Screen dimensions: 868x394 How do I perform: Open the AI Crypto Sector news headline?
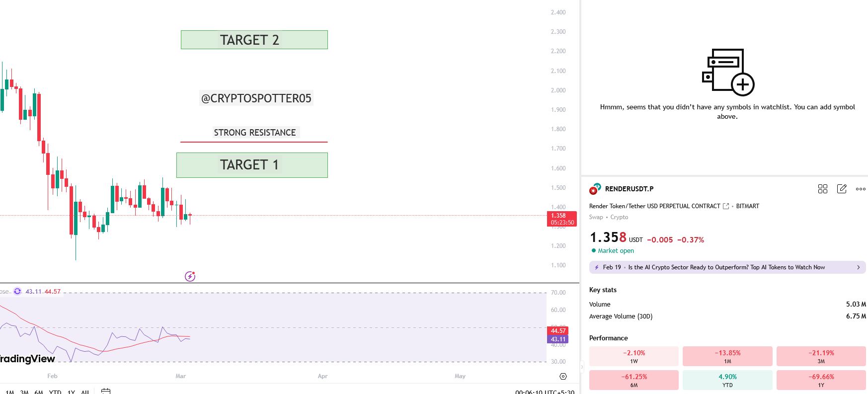(726, 267)
